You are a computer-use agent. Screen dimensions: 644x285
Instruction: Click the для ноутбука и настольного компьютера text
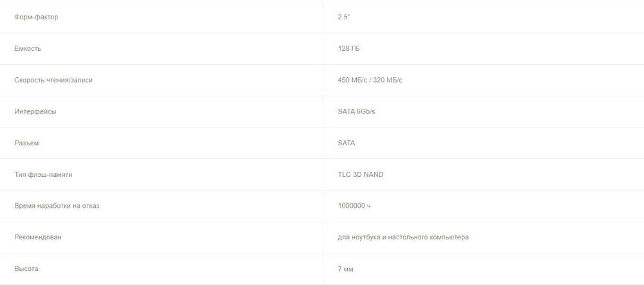[x=403, y=237]
